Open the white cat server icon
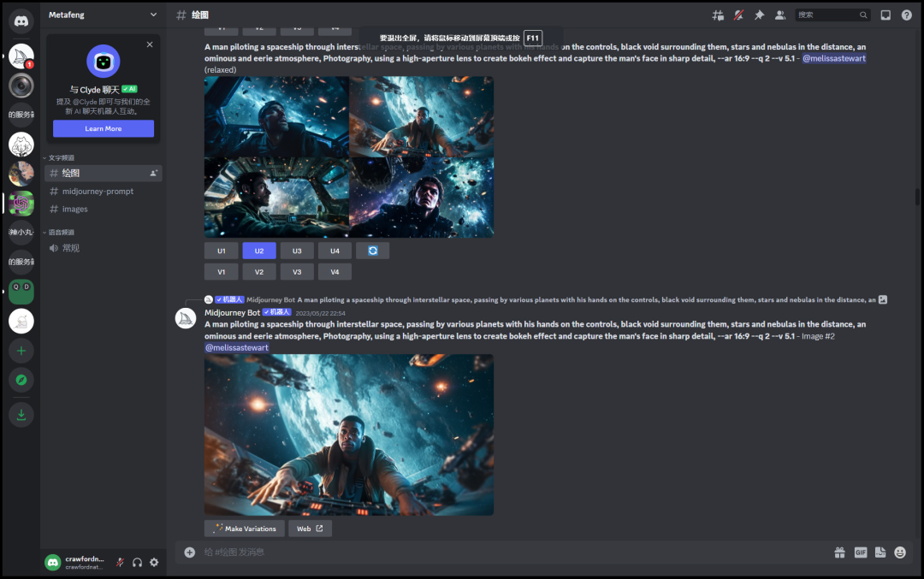The image size is (924, 579). pos(21,145)
